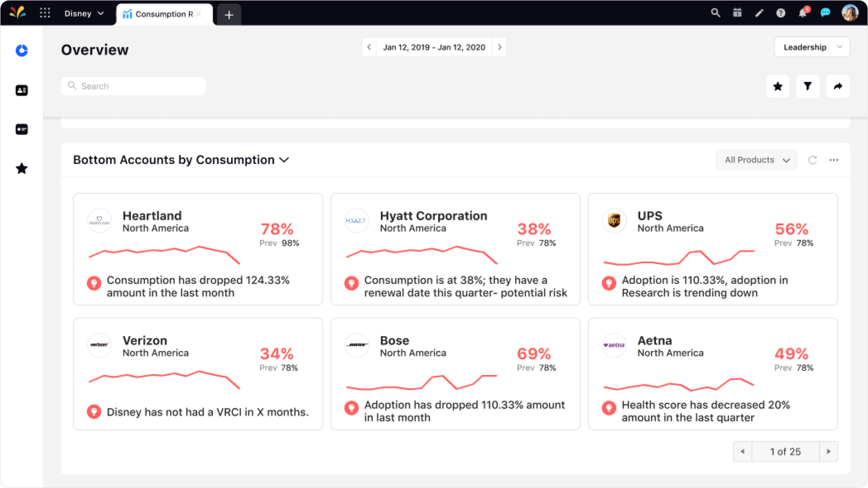The height and width of the screenshot is (488, 868).
Task: Click Bose 69% consumption value
Action: (x=534, y=354)
